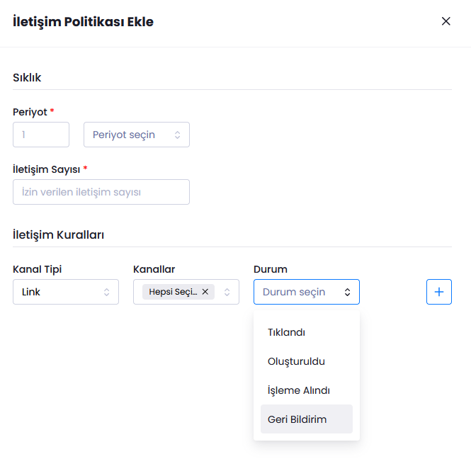Viewport: 471px width, 476px height.
Task: Remove the Hepsi Seçi… tag
Action: 205,292
